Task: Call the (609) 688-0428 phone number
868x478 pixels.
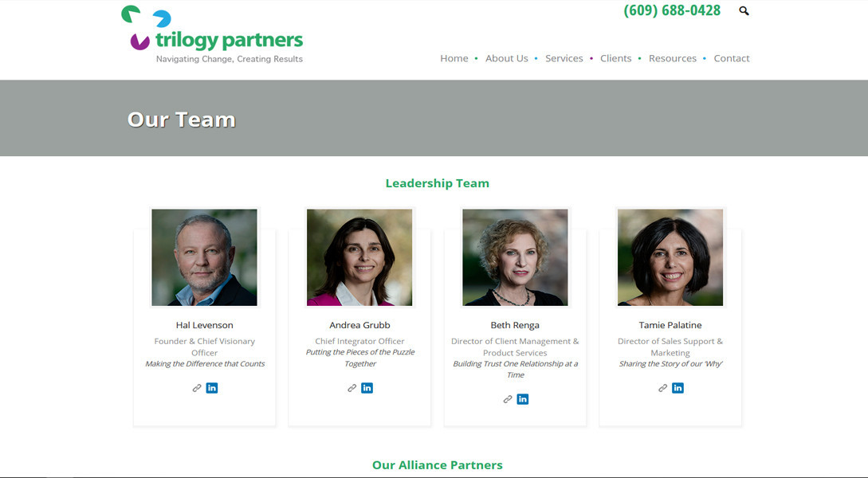Action: [672, 10]
